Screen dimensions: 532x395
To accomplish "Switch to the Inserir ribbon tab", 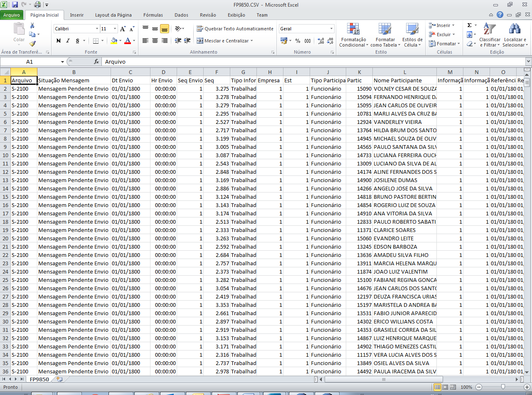I will pos(77,15).
